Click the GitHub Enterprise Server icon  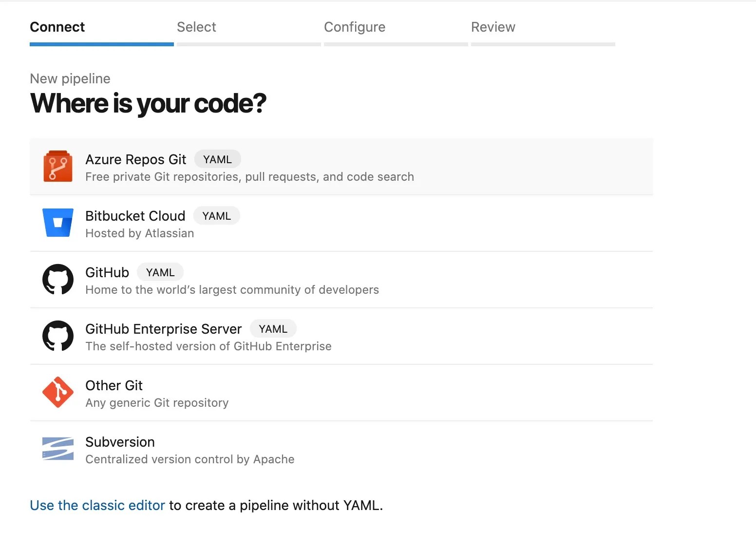(x=58, y=336)
